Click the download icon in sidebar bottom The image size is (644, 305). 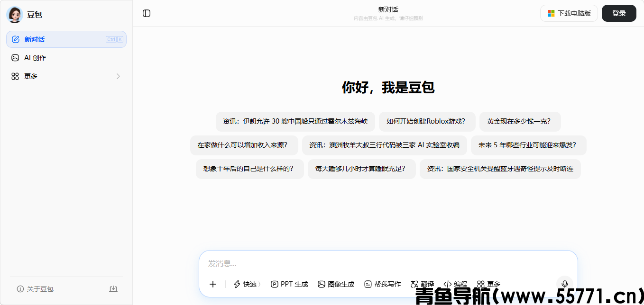coord(113,289)
